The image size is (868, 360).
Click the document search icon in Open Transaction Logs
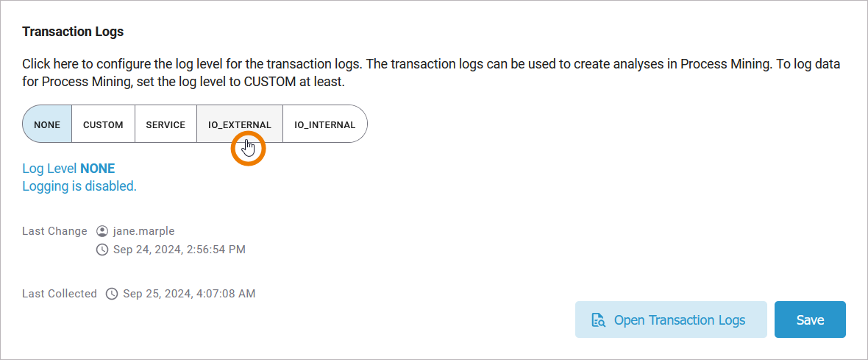[599, 320]
